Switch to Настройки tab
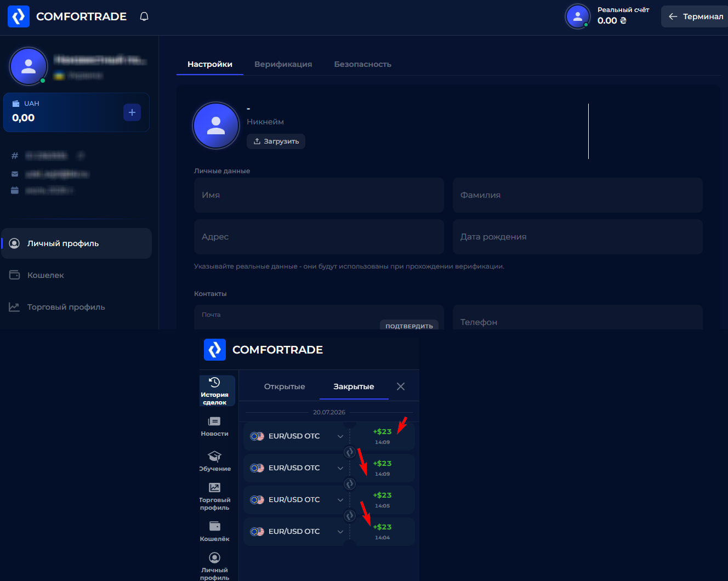This screenshot has height=581, width=728. click(210, 64)
